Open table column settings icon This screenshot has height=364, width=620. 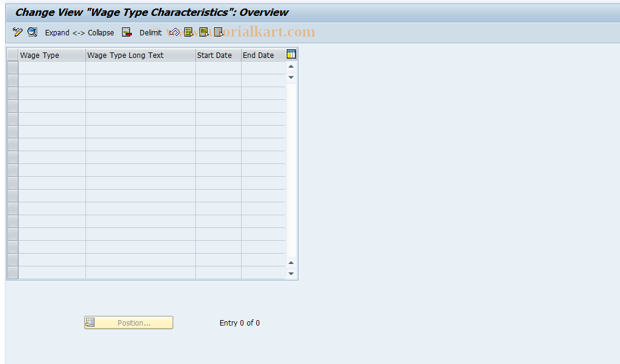(291, 54)
